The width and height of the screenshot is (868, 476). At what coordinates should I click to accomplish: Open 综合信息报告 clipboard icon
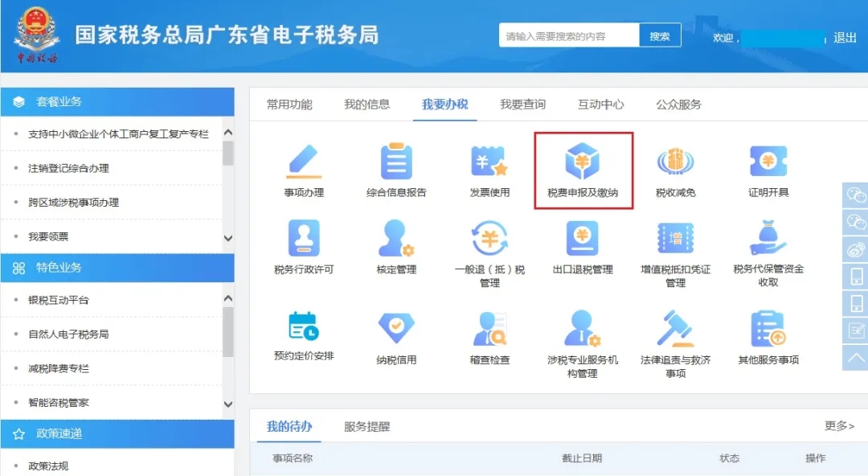click(x=396, y=162)
